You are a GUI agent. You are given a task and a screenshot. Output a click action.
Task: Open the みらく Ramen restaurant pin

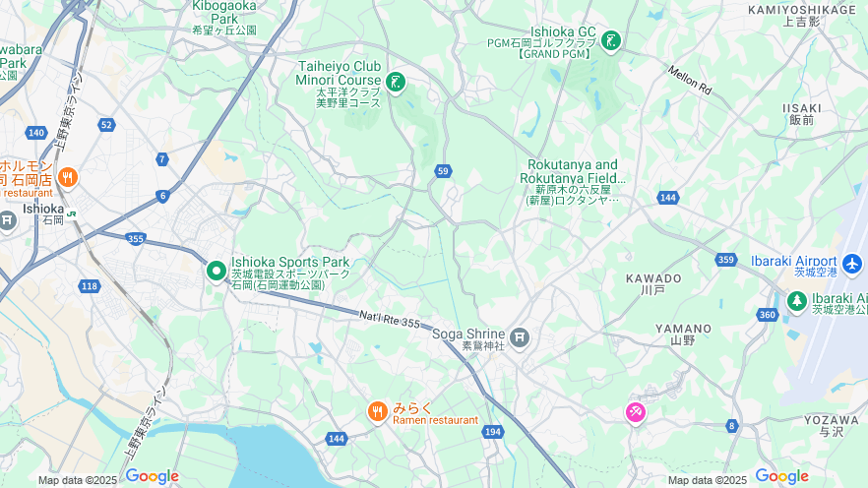point(378,412)
